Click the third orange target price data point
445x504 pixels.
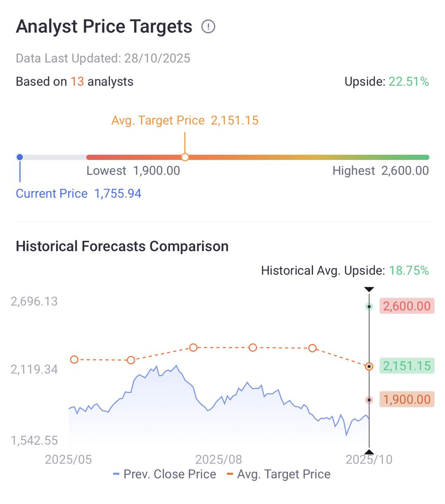point(193,348)
